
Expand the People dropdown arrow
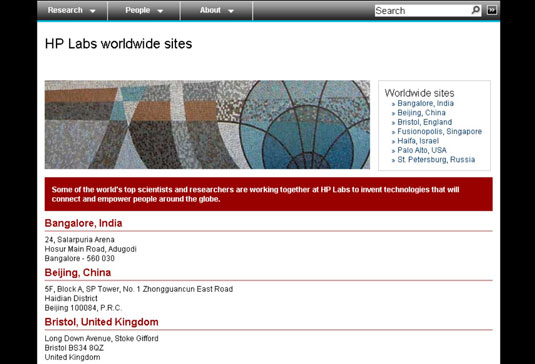160,11
